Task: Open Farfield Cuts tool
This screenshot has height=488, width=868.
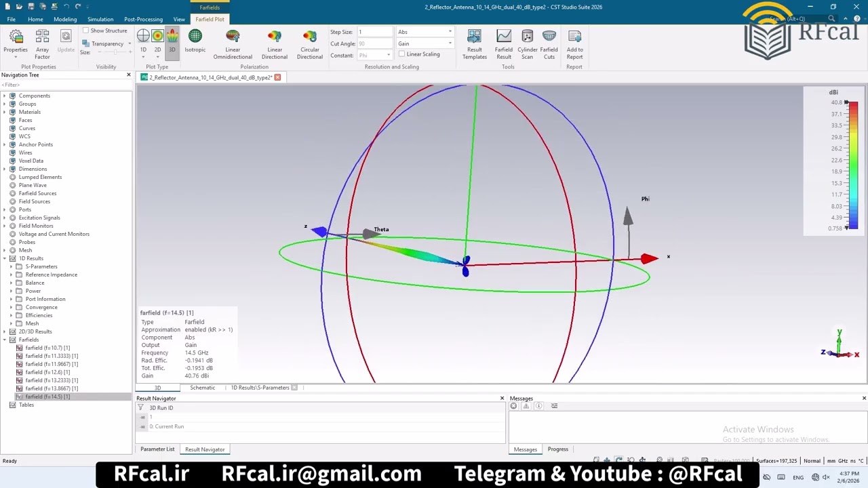Action: tap(549, 45)
